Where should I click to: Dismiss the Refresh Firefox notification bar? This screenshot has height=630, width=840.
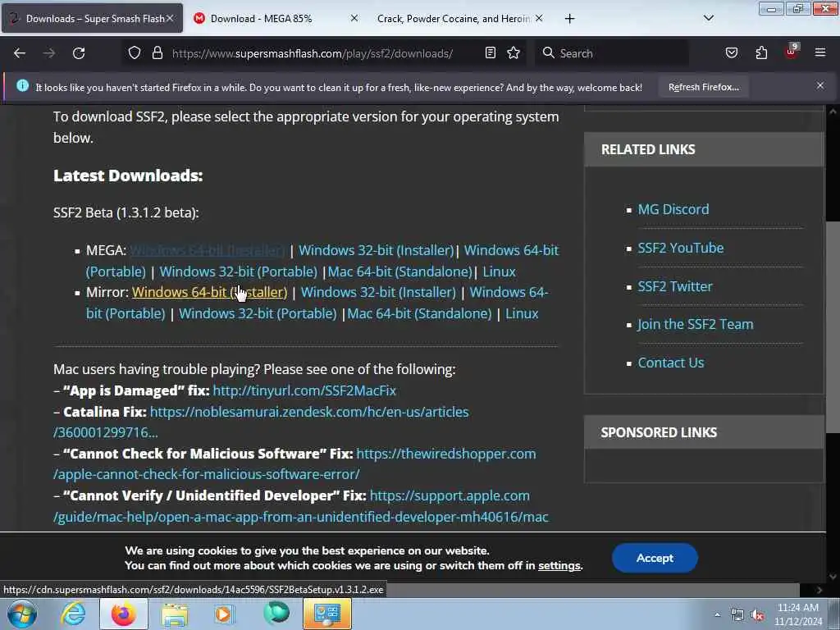tap(820, 85)
